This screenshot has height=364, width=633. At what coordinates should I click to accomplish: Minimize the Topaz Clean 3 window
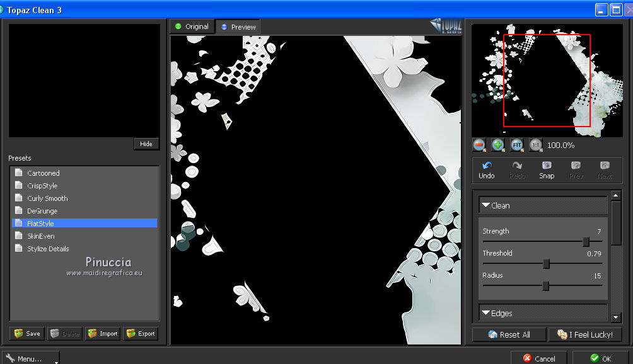(x=601, y=9)
